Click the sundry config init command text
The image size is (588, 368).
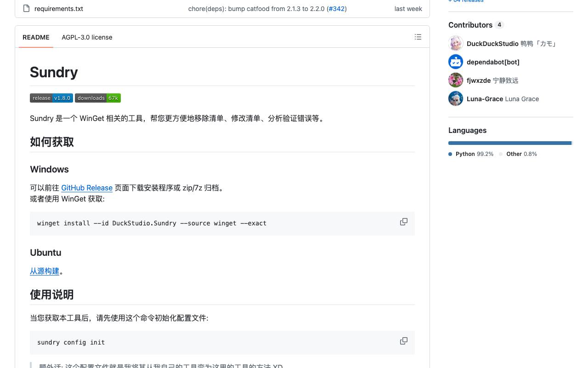point(71,342)
